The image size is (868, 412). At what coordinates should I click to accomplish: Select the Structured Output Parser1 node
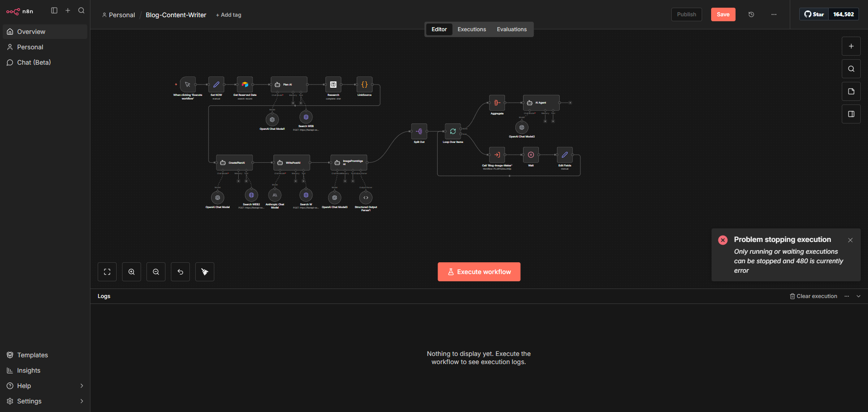(x=366, y=198)
